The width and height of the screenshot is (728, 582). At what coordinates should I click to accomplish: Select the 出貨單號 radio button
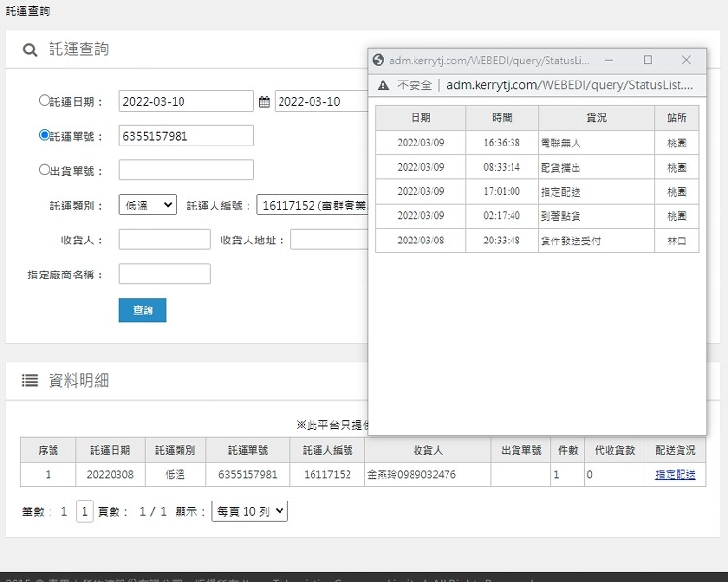(x=44, y=170)
